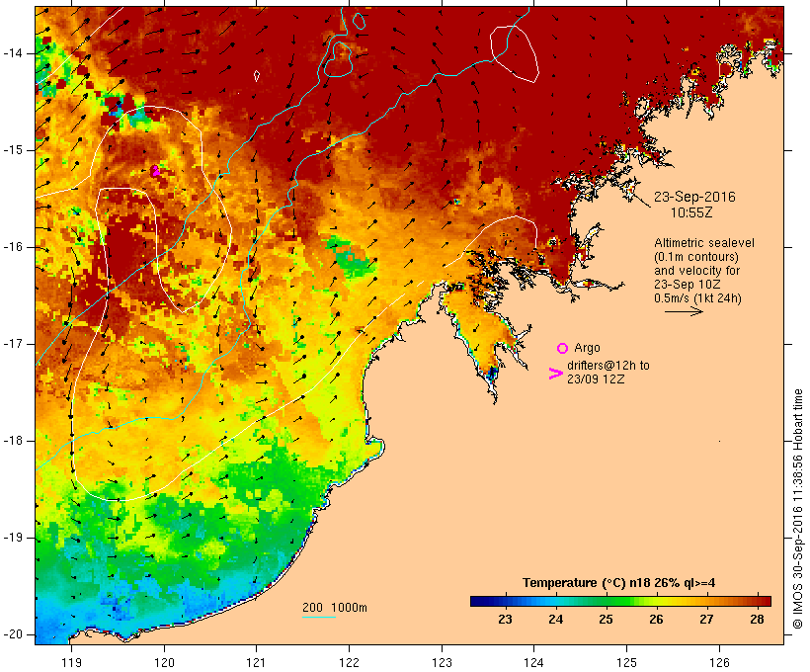Click the '23-Sep 10Z' caption line
The image size is (810, 672).
coord(688,285)
